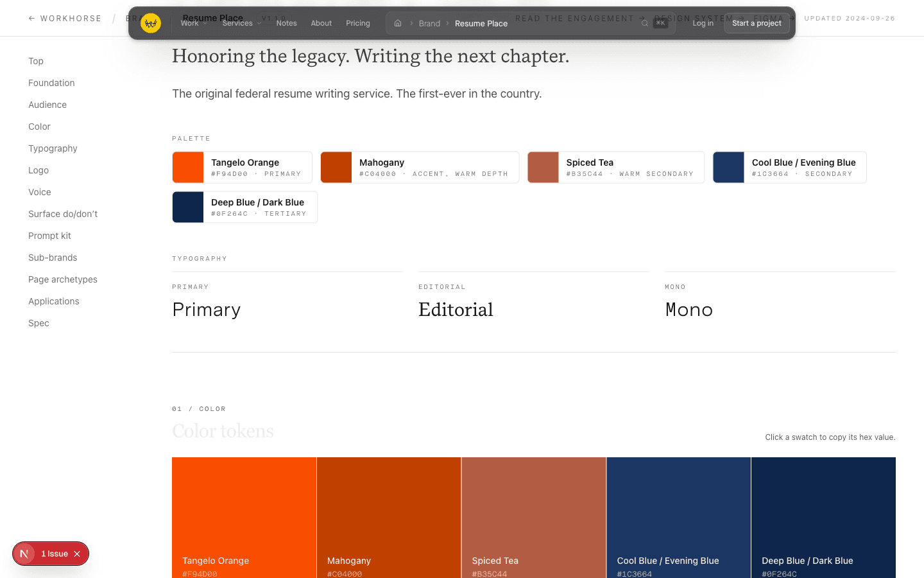Click the Mono typeface sample
This screenshot has width=924, height=578.
(689, 310)
